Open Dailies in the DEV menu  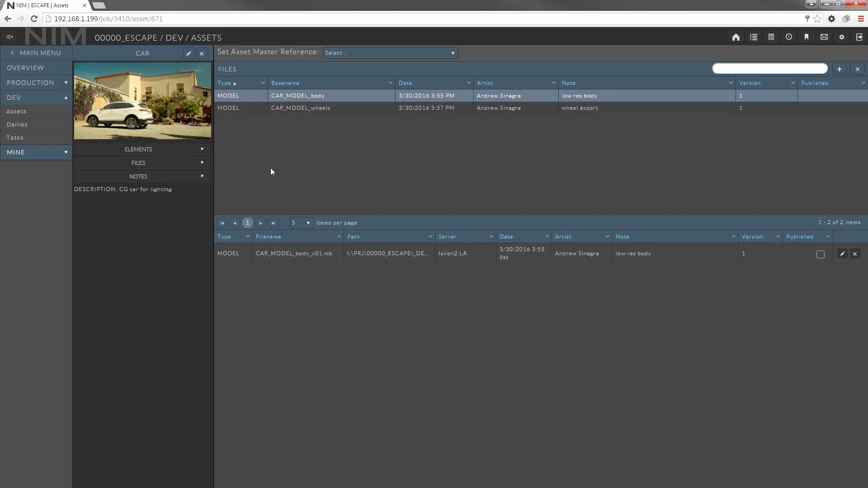pyautogui.click(x=17, y=124)
